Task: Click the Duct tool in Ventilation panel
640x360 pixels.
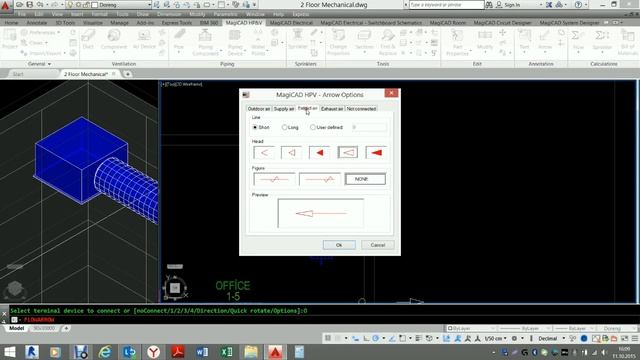Action: (88, 40)
